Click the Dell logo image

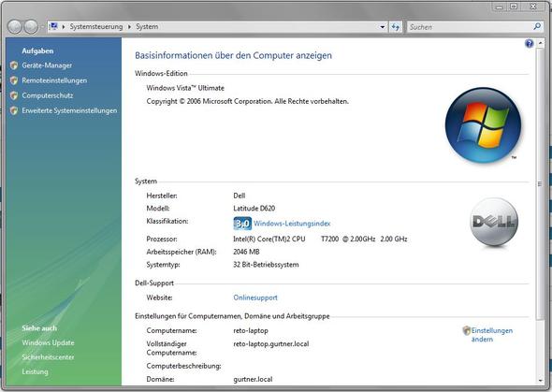click(x=494, y=222)
